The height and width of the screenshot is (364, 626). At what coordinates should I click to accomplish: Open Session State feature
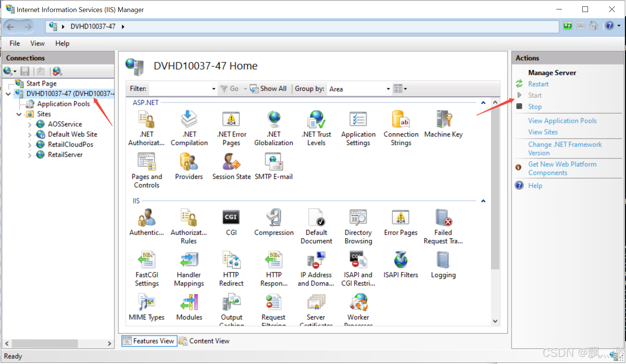click(x=231, y=166)
